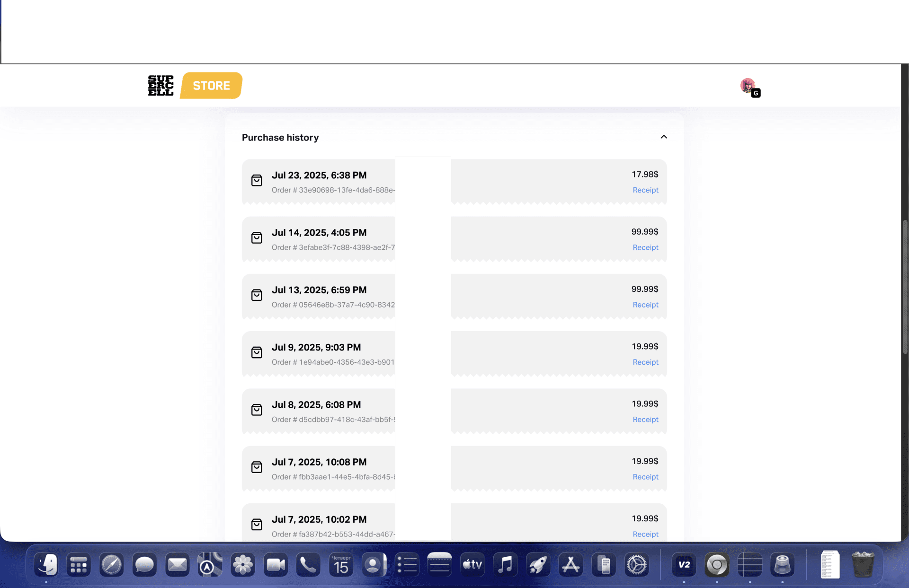Open the yellow STORE badge
This screenshot has width=909, height=588.
point(211,86)
